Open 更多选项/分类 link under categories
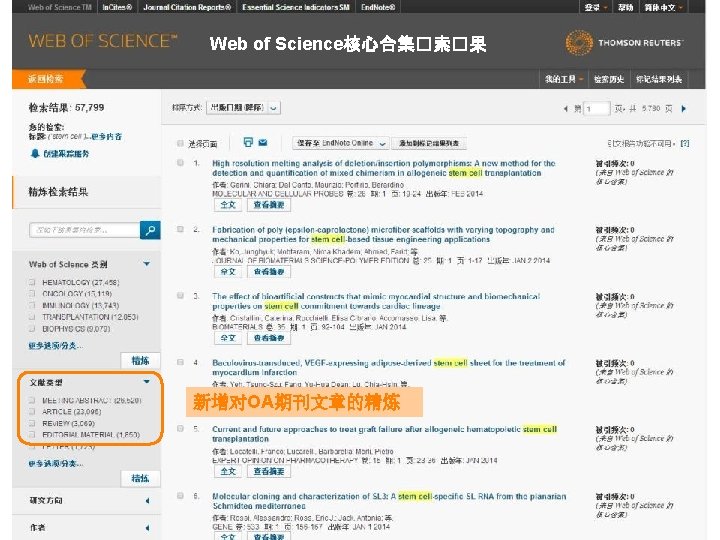 click(56, 345)
